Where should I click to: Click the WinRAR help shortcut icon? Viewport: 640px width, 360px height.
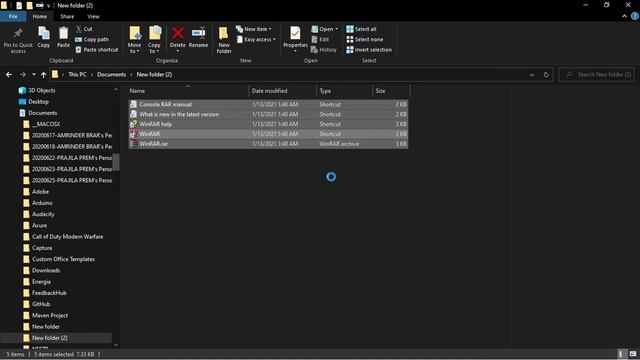133,124
